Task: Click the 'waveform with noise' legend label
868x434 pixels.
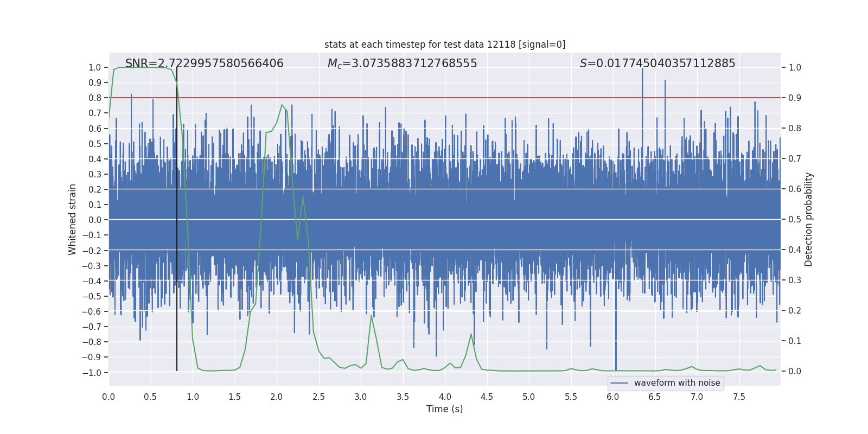Action: coord(676,383)
